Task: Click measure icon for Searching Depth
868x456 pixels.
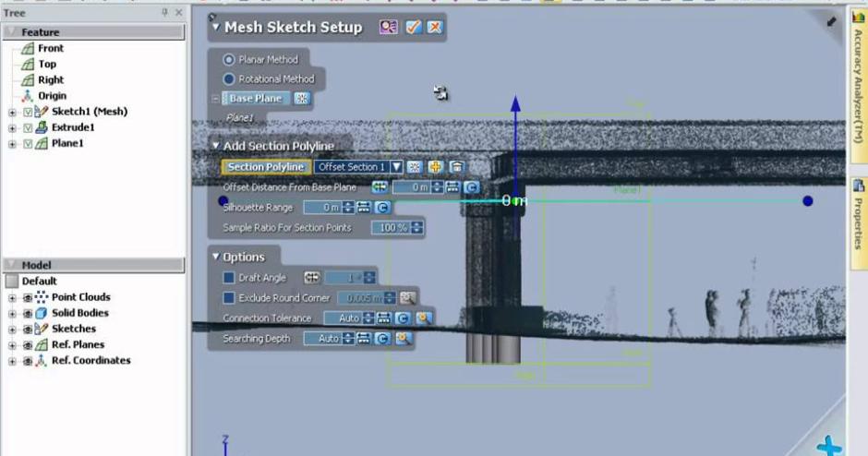Action: 364,339
